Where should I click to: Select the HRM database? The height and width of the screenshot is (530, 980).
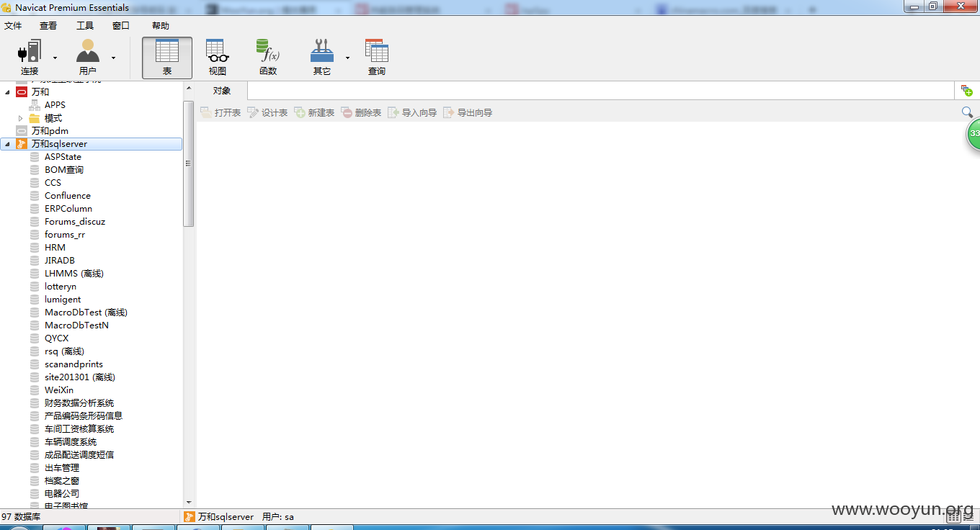[55, 248]
